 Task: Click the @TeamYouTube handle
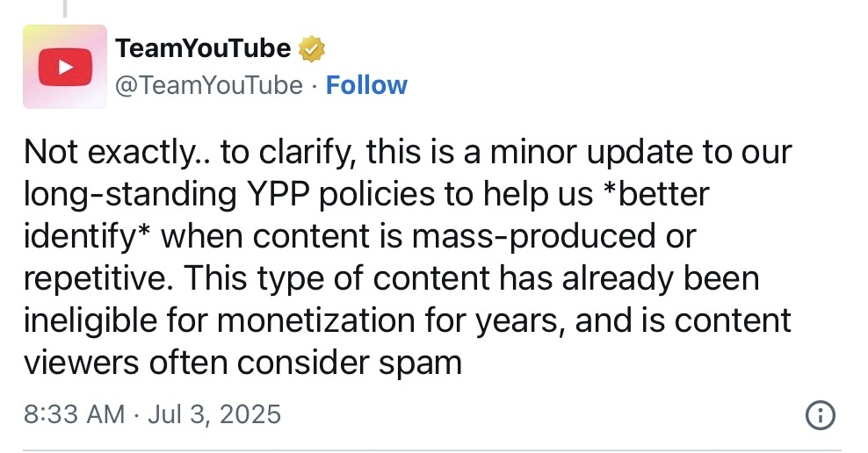tap(209, 85)
